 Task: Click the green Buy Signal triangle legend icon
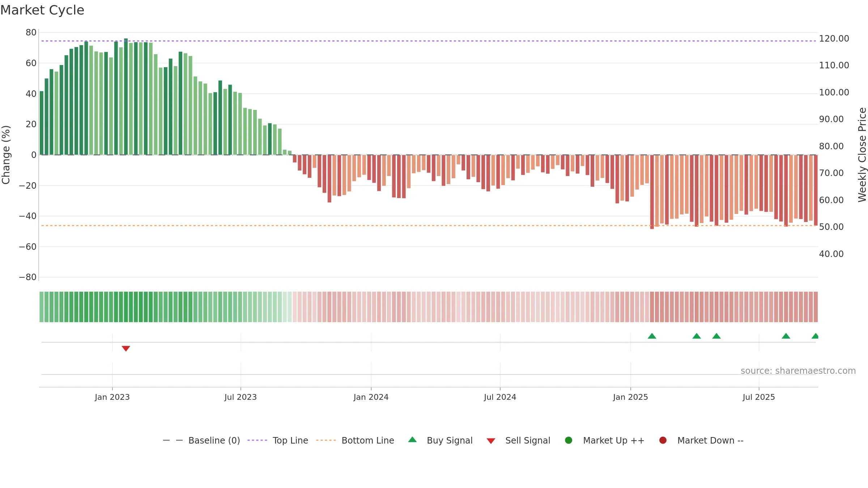tap(412, 440)
